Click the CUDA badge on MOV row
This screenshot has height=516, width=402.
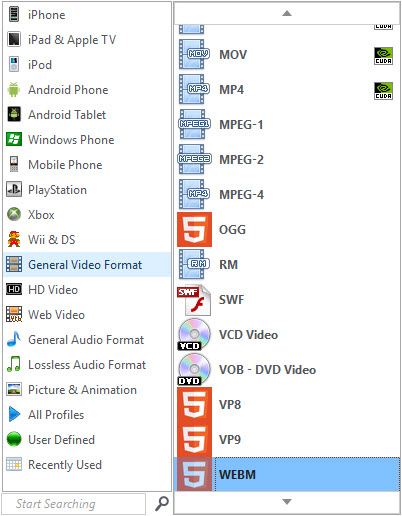pyautogui.click(x=383, y=56)
